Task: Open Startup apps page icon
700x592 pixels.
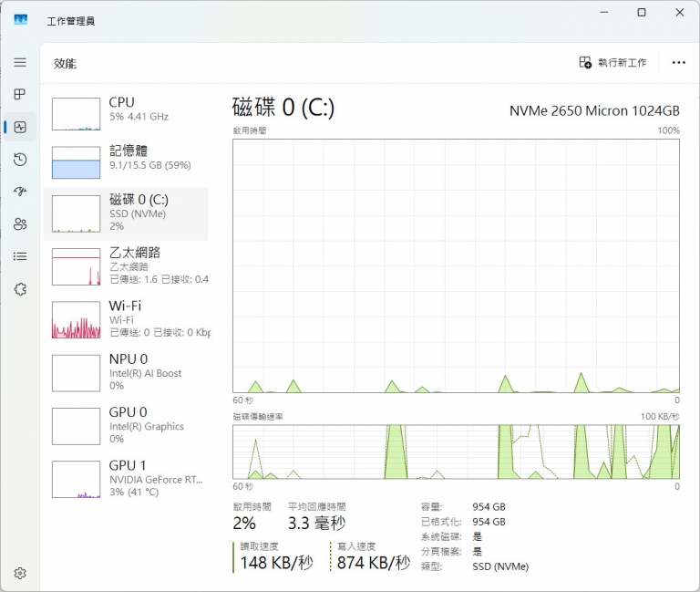Action: [x=20, y=192]
